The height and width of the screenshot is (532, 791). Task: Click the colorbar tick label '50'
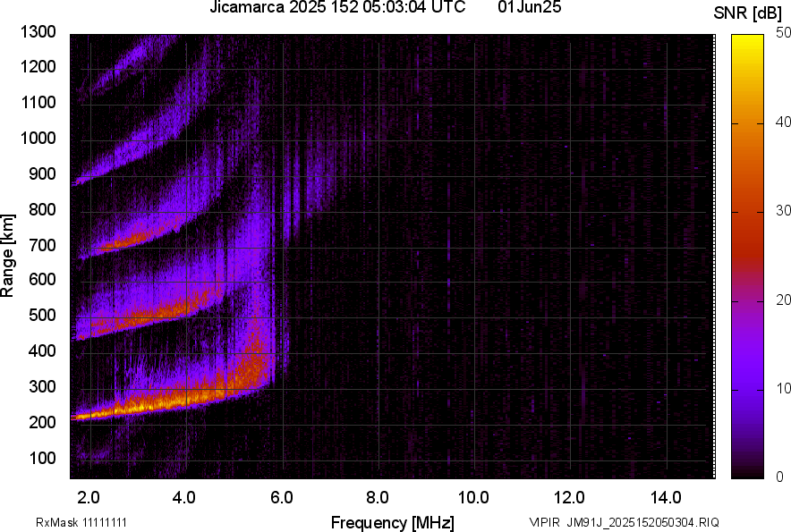(784, 33)
